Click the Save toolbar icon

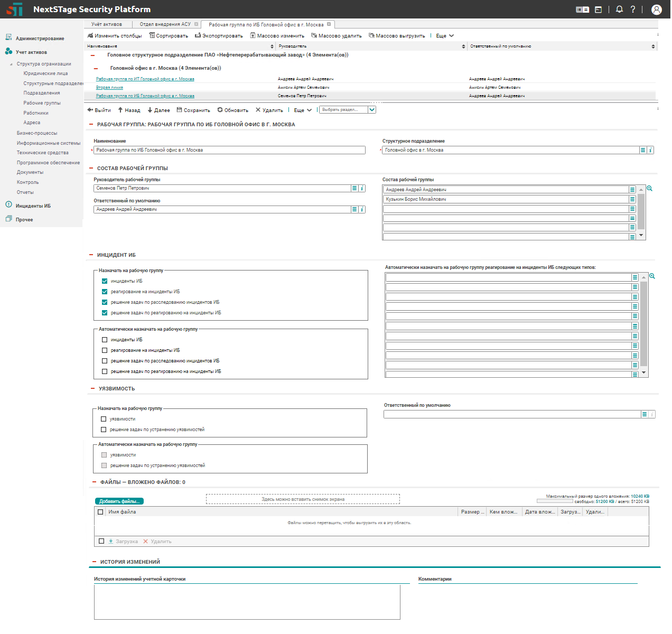click(x=180, y=110)
